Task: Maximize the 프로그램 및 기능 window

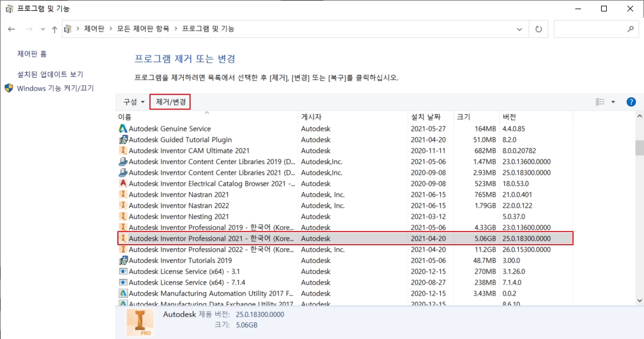Action: 604,9
